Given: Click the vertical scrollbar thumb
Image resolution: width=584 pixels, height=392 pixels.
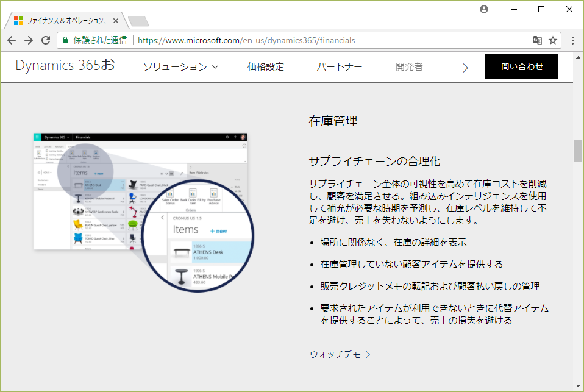Looking at the screenshot, I should tap(578, 151).
